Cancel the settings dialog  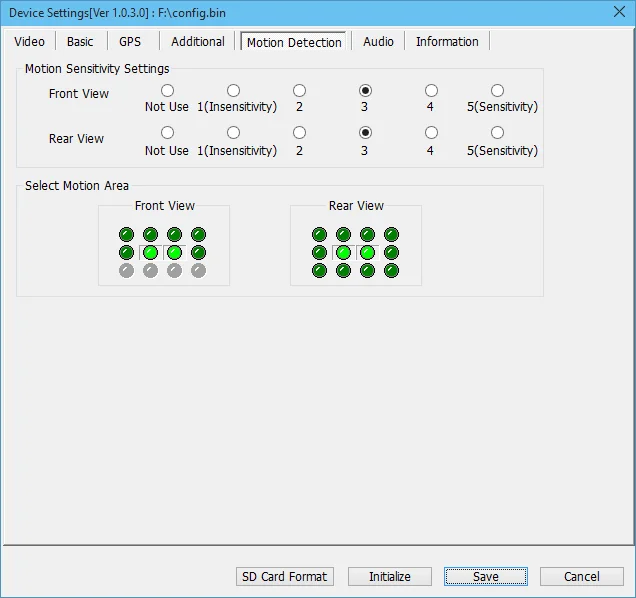[x=582, y=576]
